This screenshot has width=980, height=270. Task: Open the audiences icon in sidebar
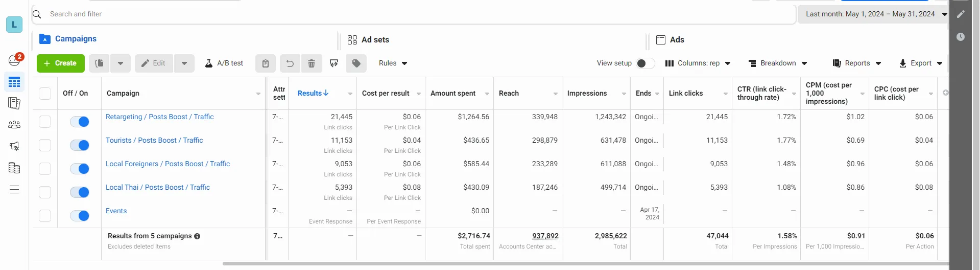14,124
